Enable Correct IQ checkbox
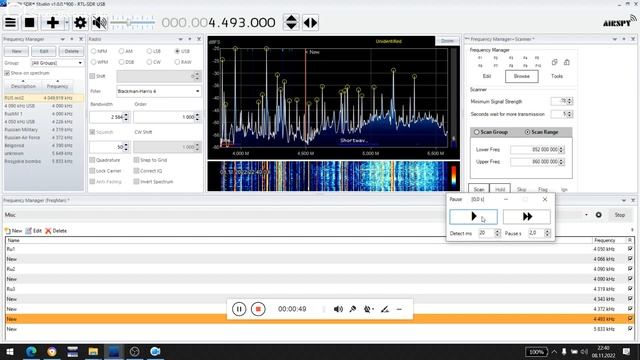Screen dimensions: 640x360 click(136, 171)
